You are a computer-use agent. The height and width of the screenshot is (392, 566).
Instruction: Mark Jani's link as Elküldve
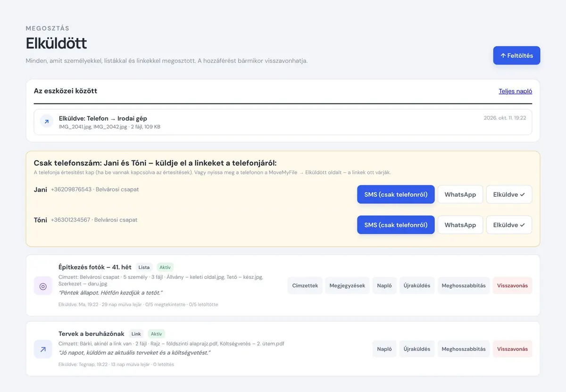pyautogui.click(x=509, y=194)
